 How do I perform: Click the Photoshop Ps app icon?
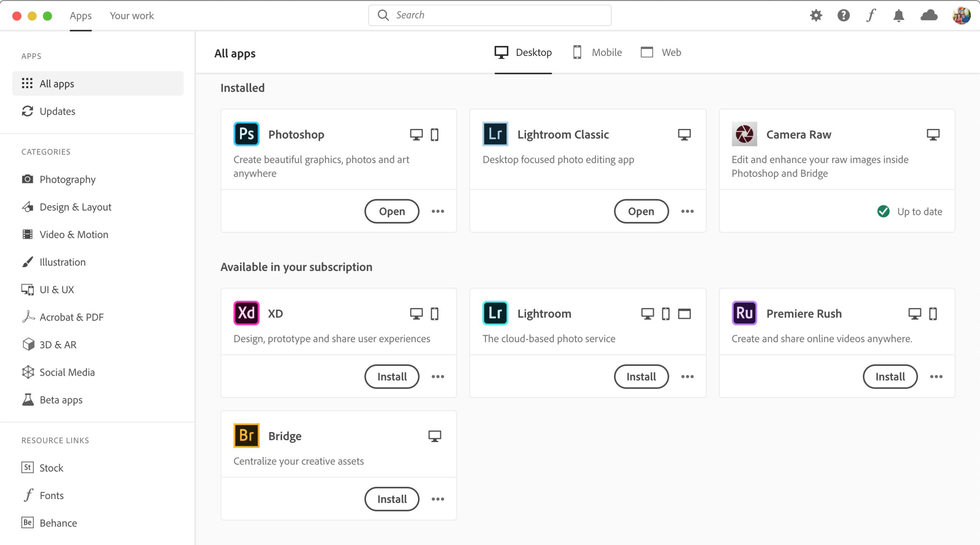click(x=246, y=134)
